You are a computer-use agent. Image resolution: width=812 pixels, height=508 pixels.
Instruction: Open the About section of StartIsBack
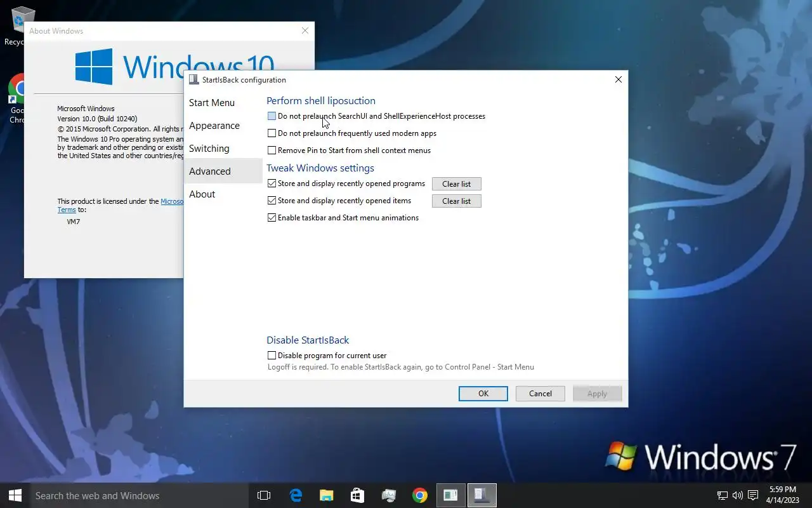[223, 194]
